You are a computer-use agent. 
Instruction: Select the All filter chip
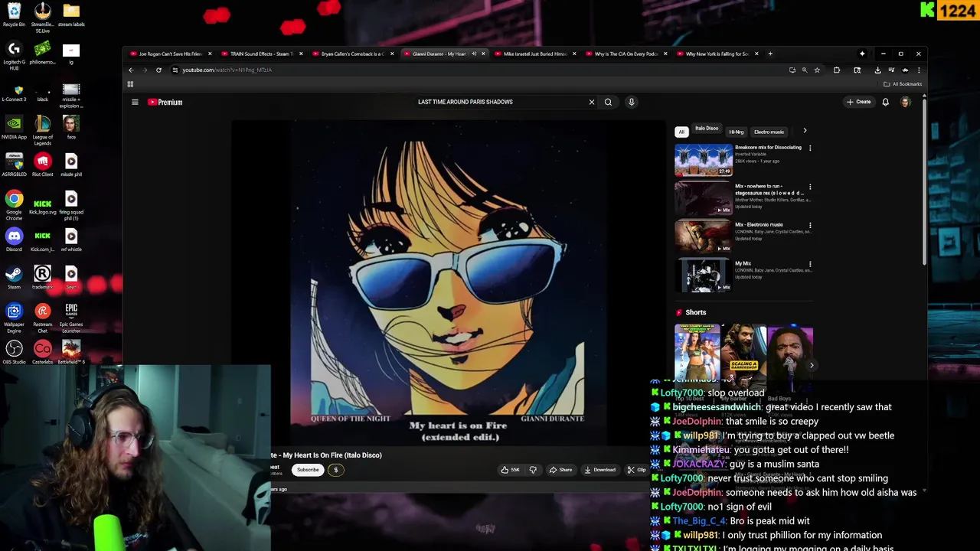point(681,132)
